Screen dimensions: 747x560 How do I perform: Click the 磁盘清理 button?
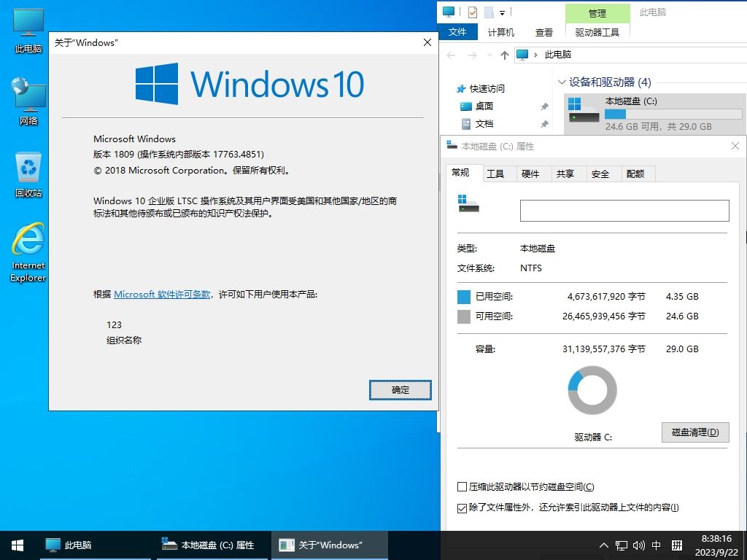tap(694, 432)
